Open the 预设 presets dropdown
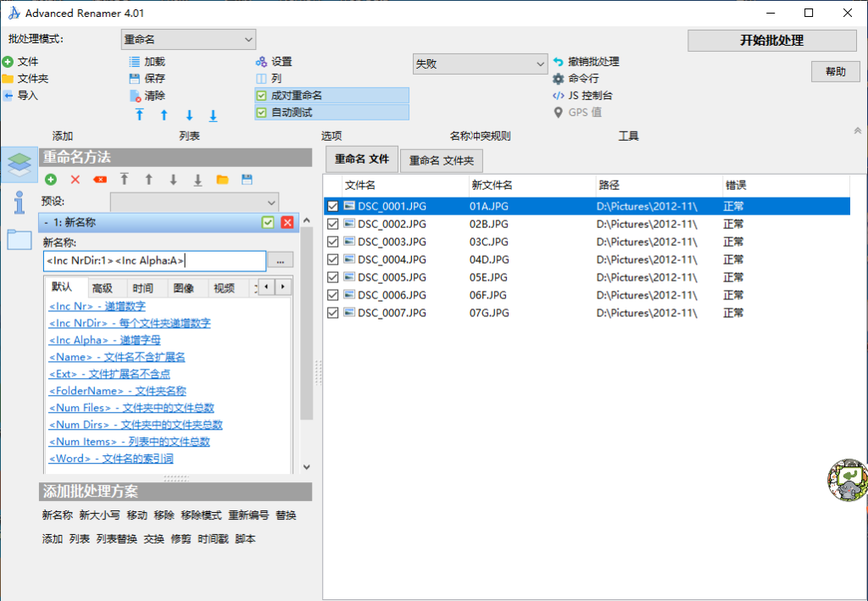The image size is (868, 601). pos(194,202)
